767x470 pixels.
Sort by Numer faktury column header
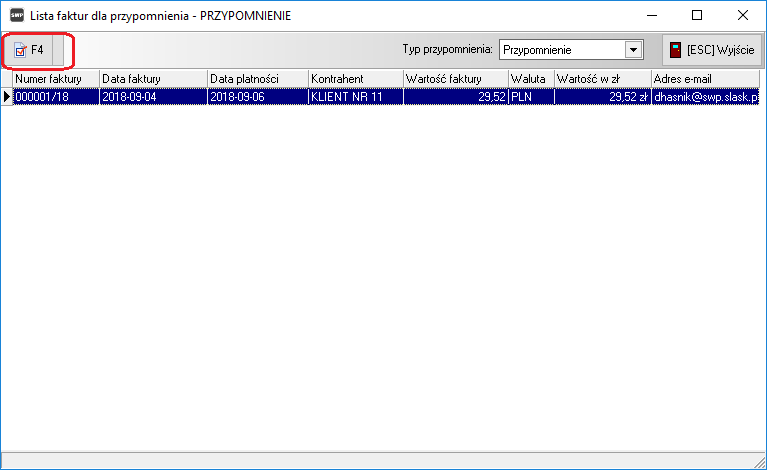click(55, 79)
